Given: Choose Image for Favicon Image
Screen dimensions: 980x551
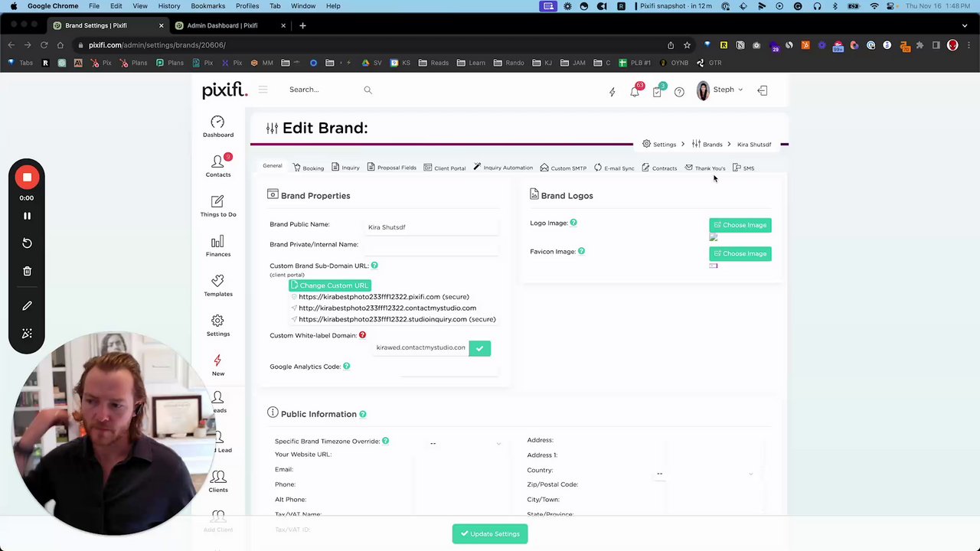Looking at the screenshot, I should (x=740, y=253).
